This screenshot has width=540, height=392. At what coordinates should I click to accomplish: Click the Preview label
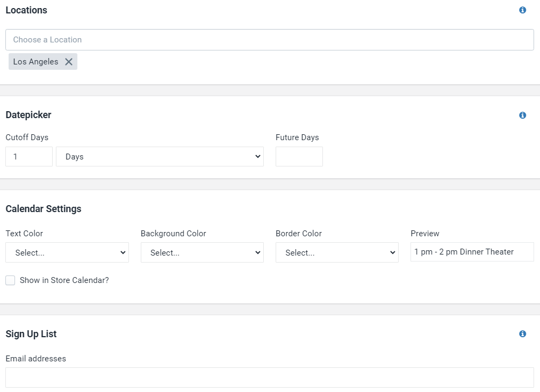point(425,234)
